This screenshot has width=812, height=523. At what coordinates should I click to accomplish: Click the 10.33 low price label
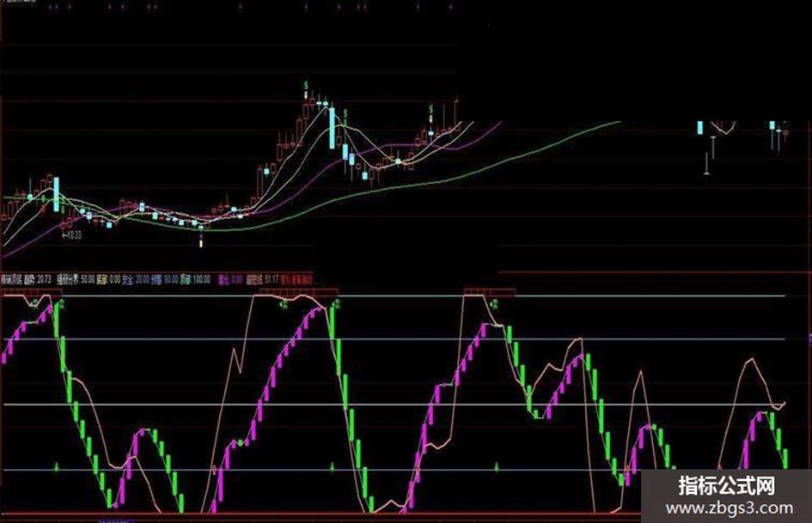point(72,235)
